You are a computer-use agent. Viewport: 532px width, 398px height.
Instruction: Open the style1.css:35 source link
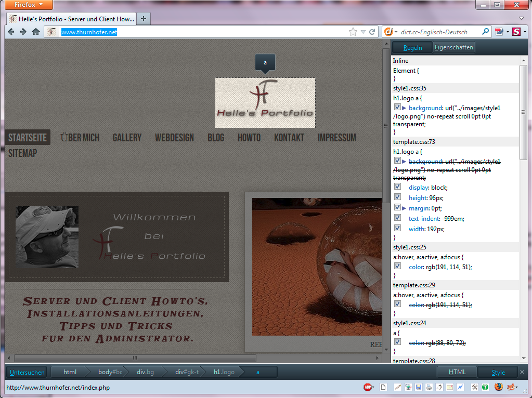click(409, 88)
